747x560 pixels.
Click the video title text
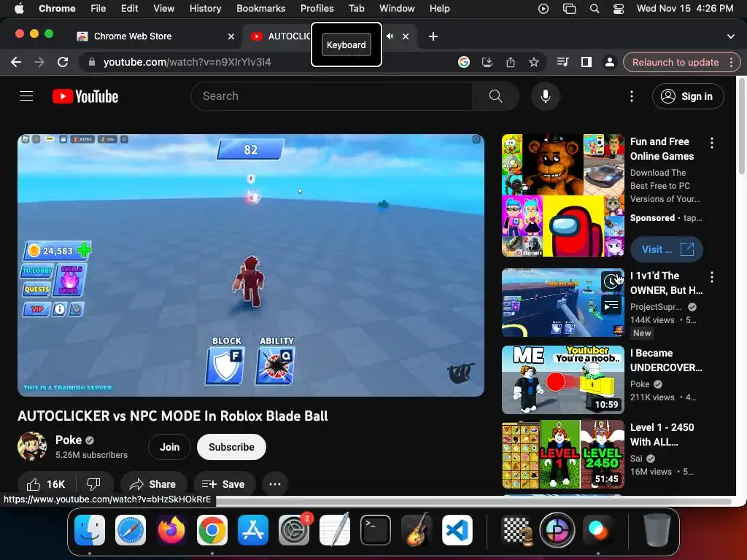pyautogui.click(x=172, y=416)
